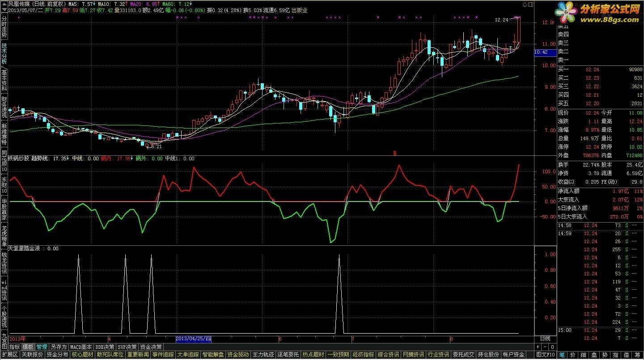Screen dimensions: 644x360
Task: Click the 天堂星踏金浪 indicator title
Action: [25, 248]
